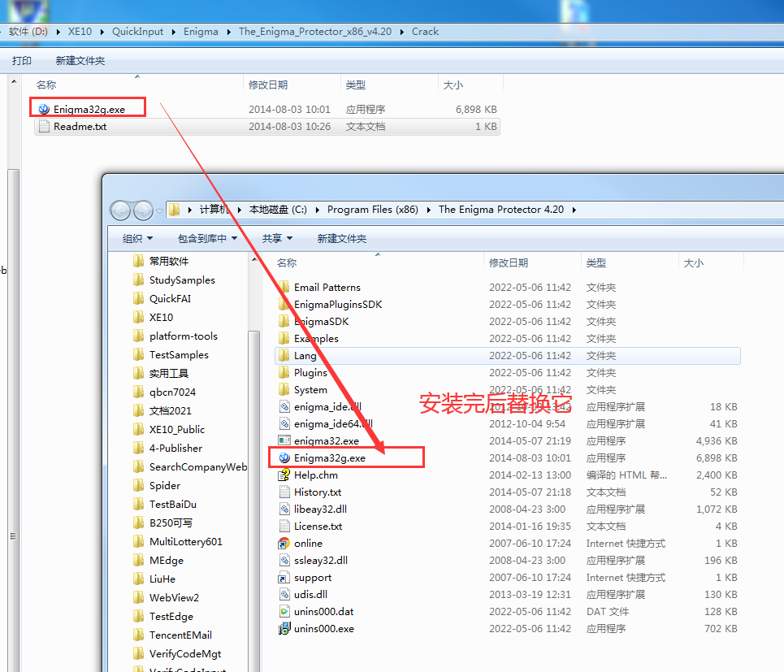Open the 包含到库中 dropdown menu
The image size is (784, 672).
click(x=207, y=239)
